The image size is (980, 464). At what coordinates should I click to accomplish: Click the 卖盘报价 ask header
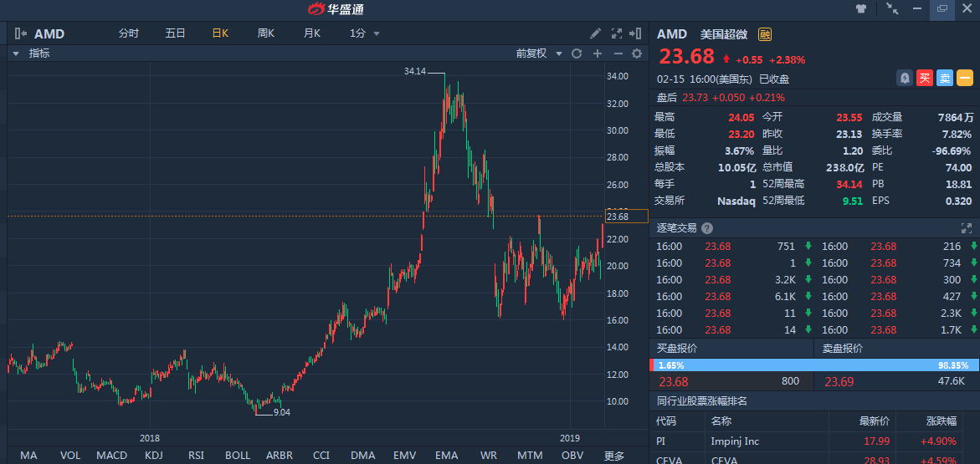tap(843, 349)
